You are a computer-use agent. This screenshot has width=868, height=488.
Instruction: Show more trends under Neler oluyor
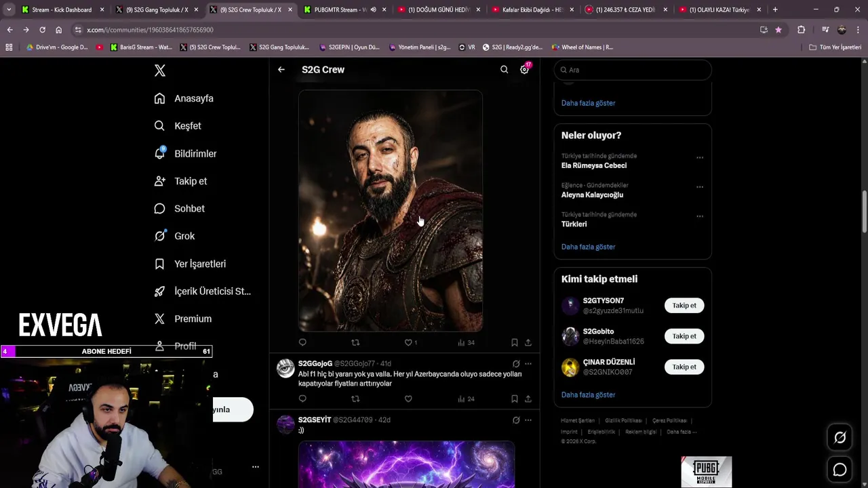click(588, 247)
